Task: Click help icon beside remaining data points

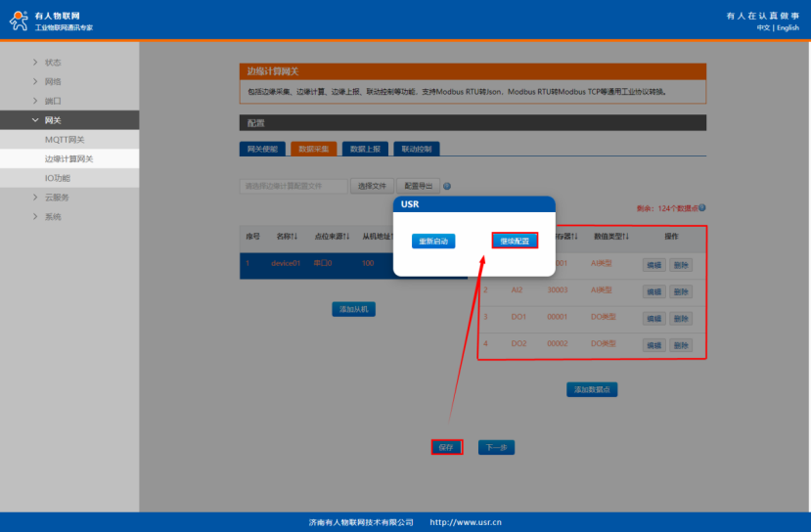Action: point(702,207)
